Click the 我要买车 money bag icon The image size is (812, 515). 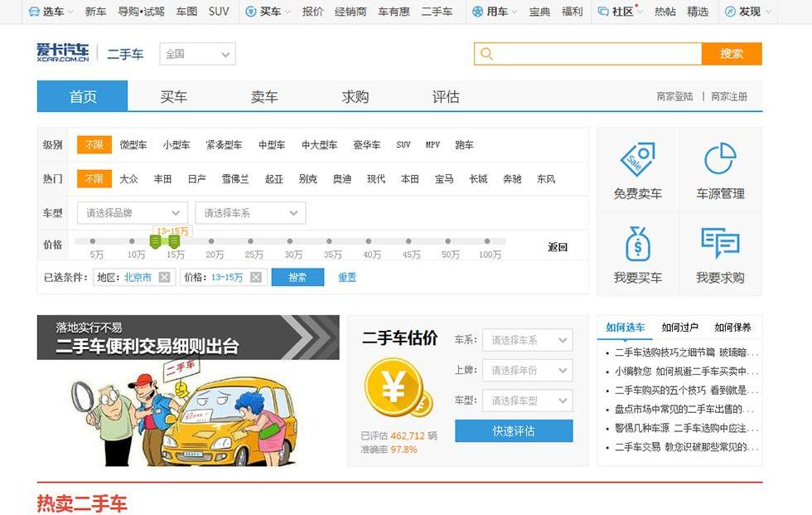pos(637,244)
